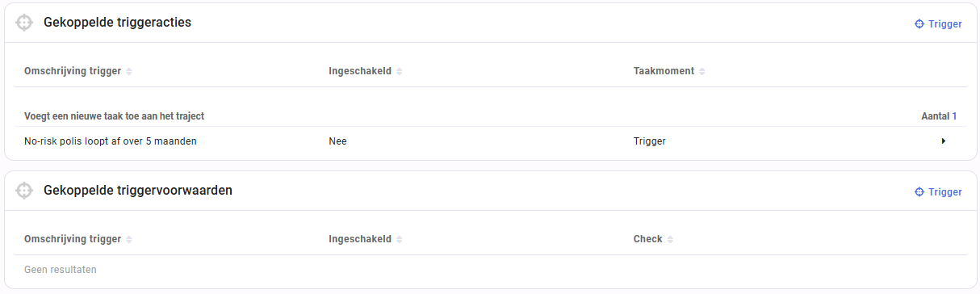This screenshot has width=980, height=294.
Task: Click the Nee value in Ingeschakeld
Action: coord(337,141)
